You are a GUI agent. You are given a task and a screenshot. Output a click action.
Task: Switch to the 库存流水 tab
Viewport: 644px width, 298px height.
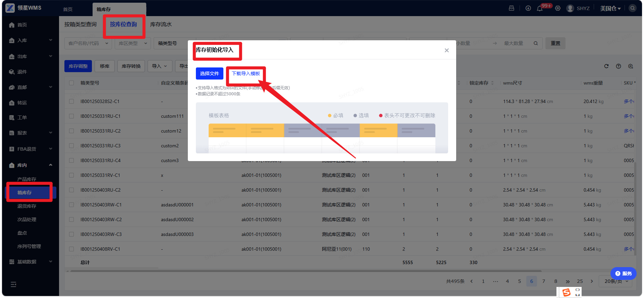[x=161, y=24]
